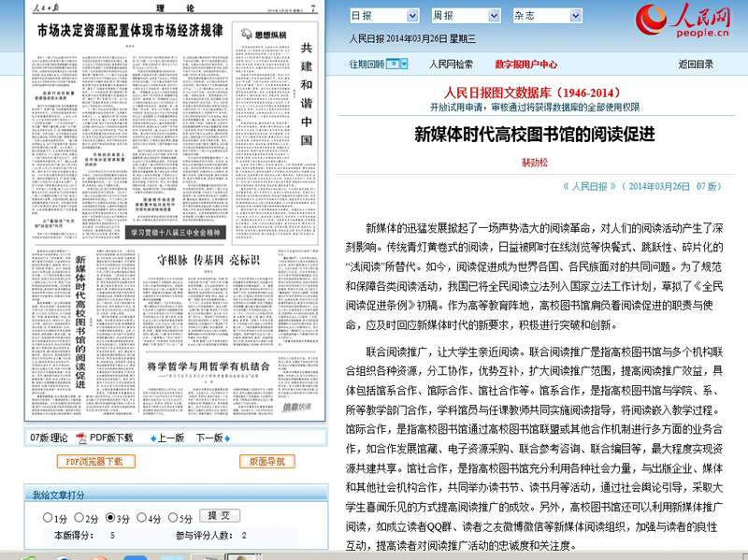Click vertical headline 新媒体时代高校图书馆的阅读促进 on page image
This screenshot has height=560, width=748.
(x=80, y=322)
